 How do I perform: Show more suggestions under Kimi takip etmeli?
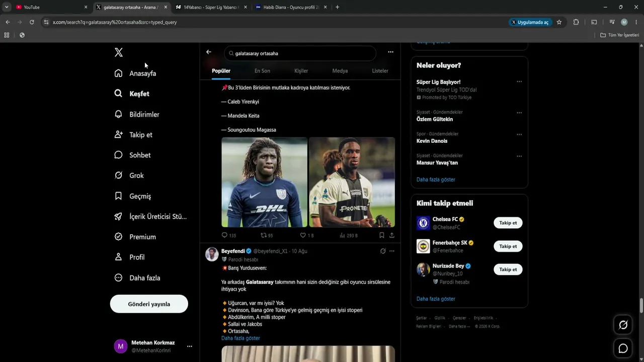[436, 299]
